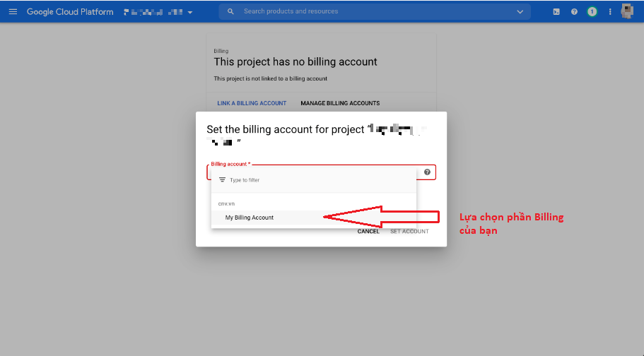This screenshot has width=644, height=356.
Task: Open the three-dot settings menu
Action: click(x=610, y=12)
